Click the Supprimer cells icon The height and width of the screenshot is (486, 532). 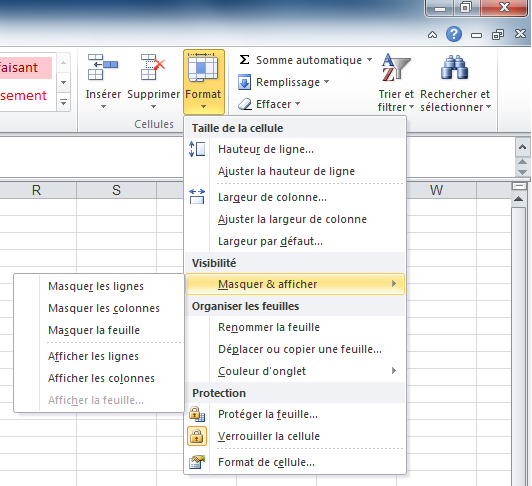tap(153, 67)
